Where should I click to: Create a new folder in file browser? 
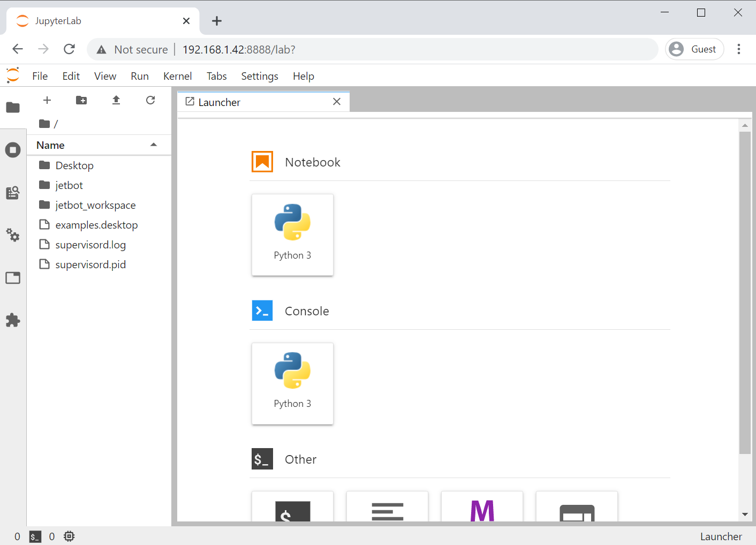(x=81, y=100)
